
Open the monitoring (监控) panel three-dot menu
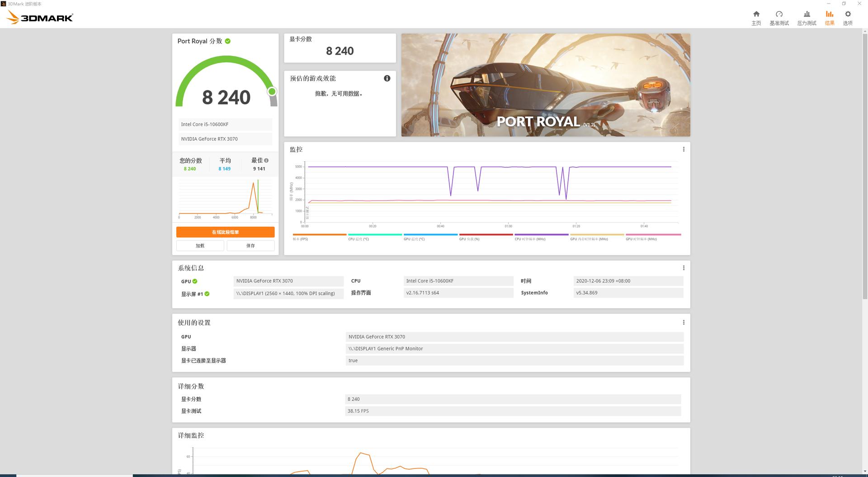pos(684,150)
